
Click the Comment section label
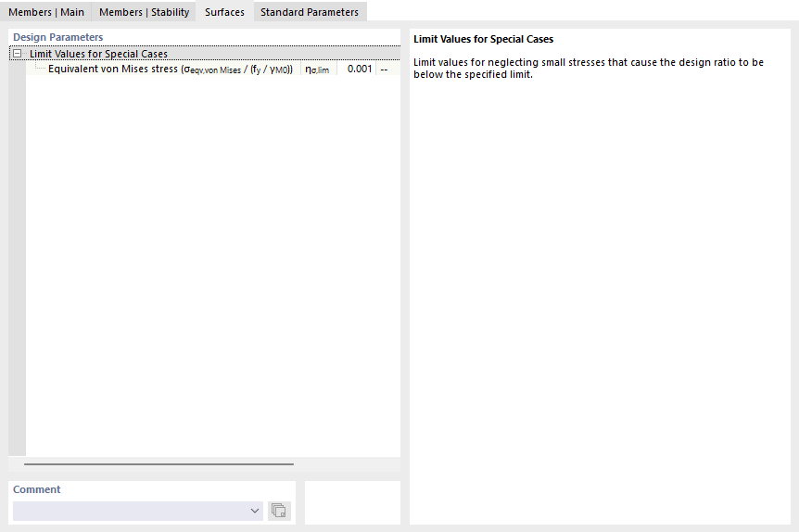point(37,489)
